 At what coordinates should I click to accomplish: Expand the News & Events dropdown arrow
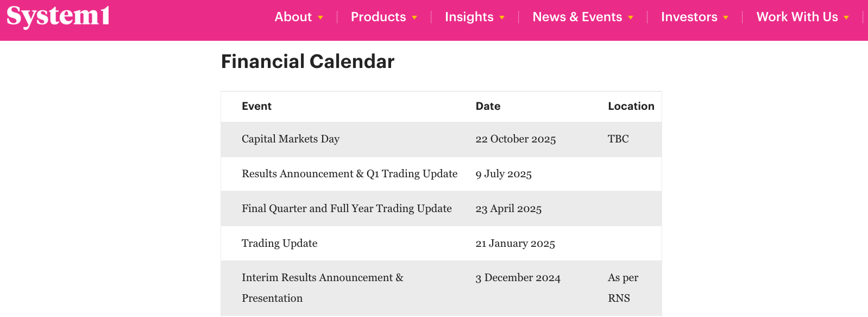click(631, 18)
